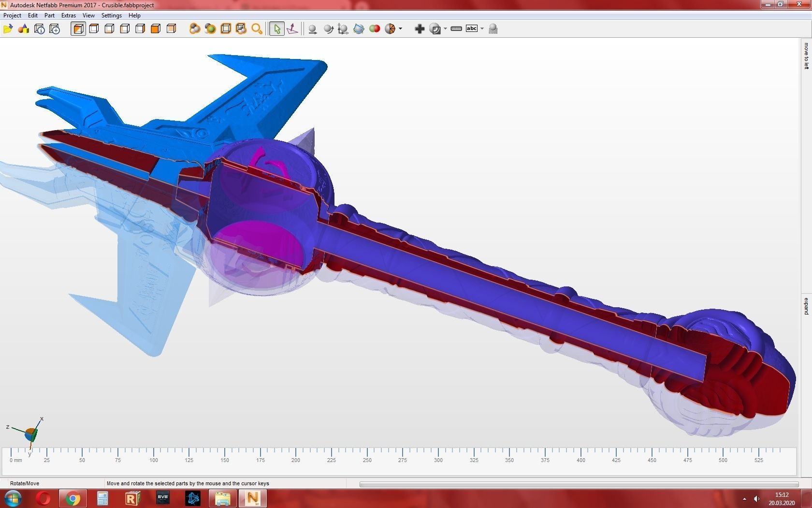Open the View menu
This screenshot has height=508, width=812.
[88, 15]
